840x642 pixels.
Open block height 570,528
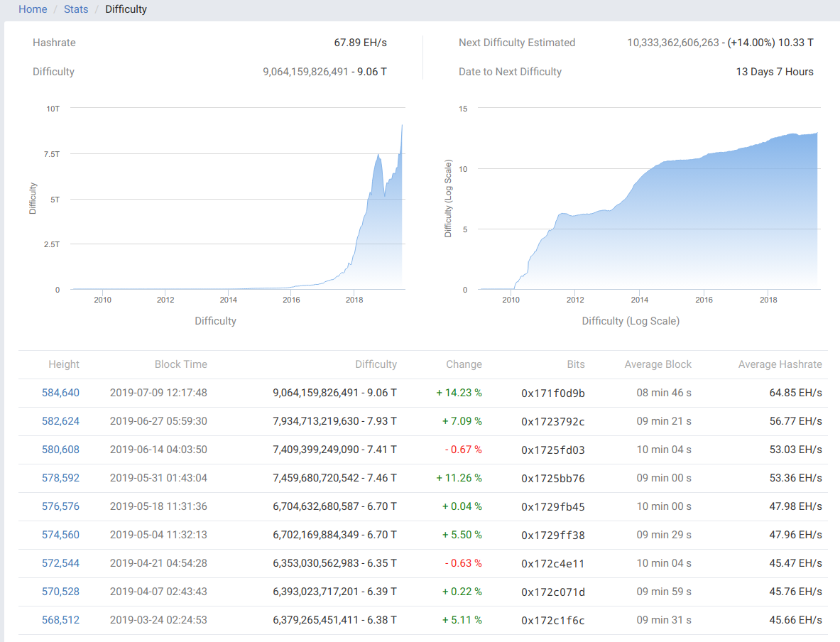point(60,592)
